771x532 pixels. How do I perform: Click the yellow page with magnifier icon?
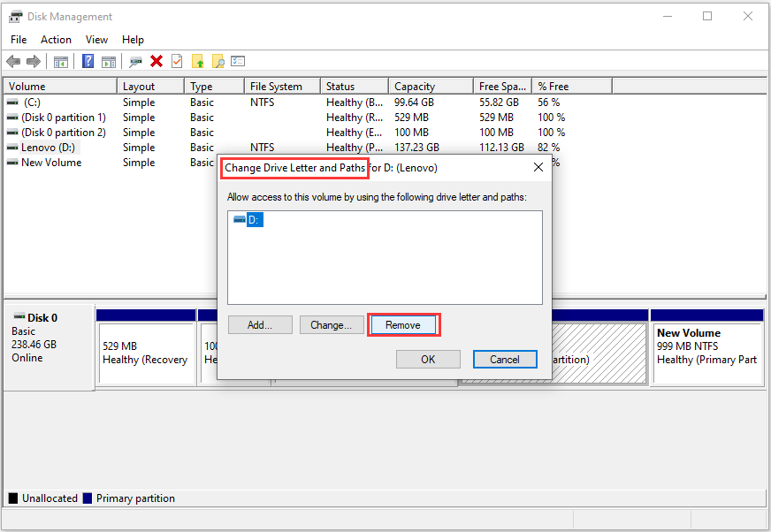click(218, 61)
